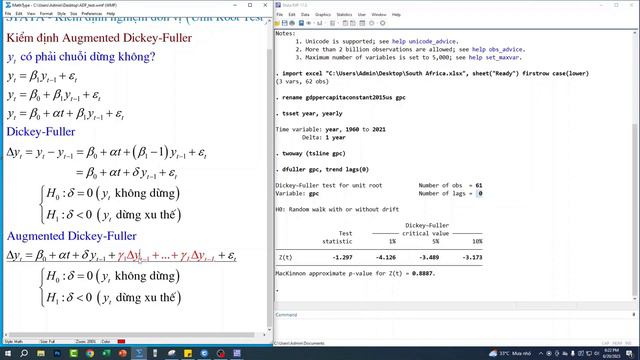Open the notification center icon
Image resolution: width=640 pixels, height=360 pixels.
click(629, 353)
